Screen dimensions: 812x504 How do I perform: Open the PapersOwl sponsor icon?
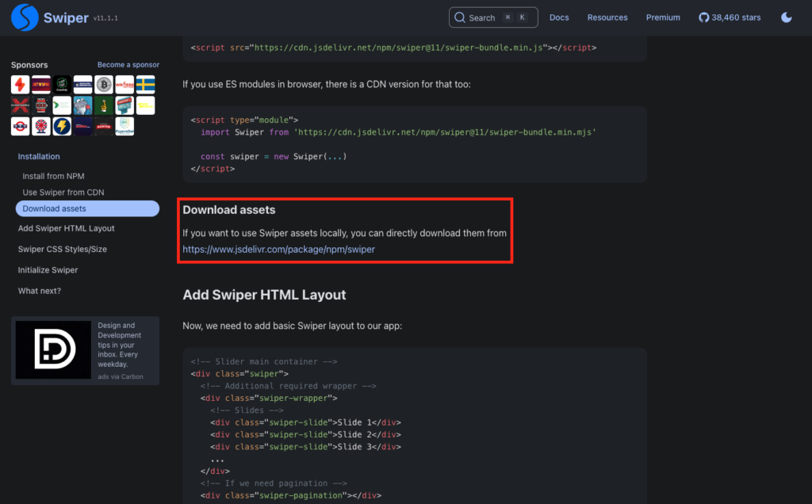coord(124,126)
